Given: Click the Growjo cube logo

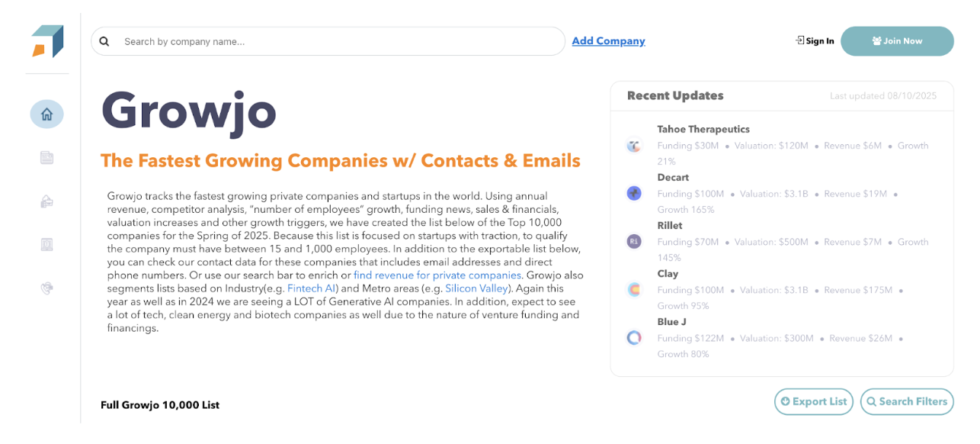Looking at the screenshot, I should click(47, 41).
